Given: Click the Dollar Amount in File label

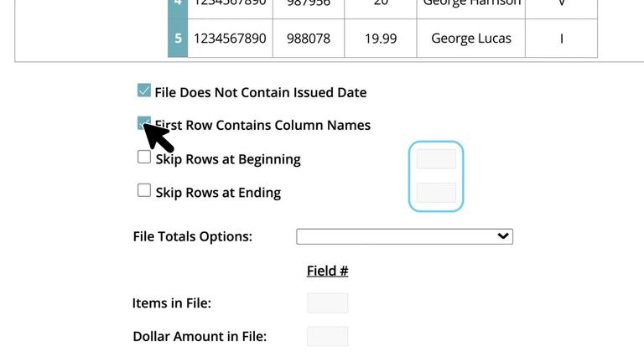Looking at the screenshot, I should (x=200, y=336).
